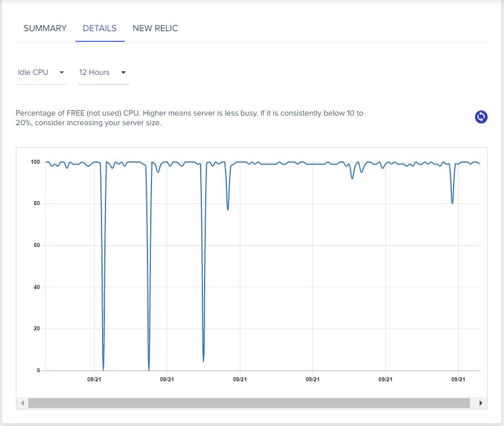The height and width of the screenshot is (426, 504).
Task: Click the 100 y-axis label
Action: (35, 162)
